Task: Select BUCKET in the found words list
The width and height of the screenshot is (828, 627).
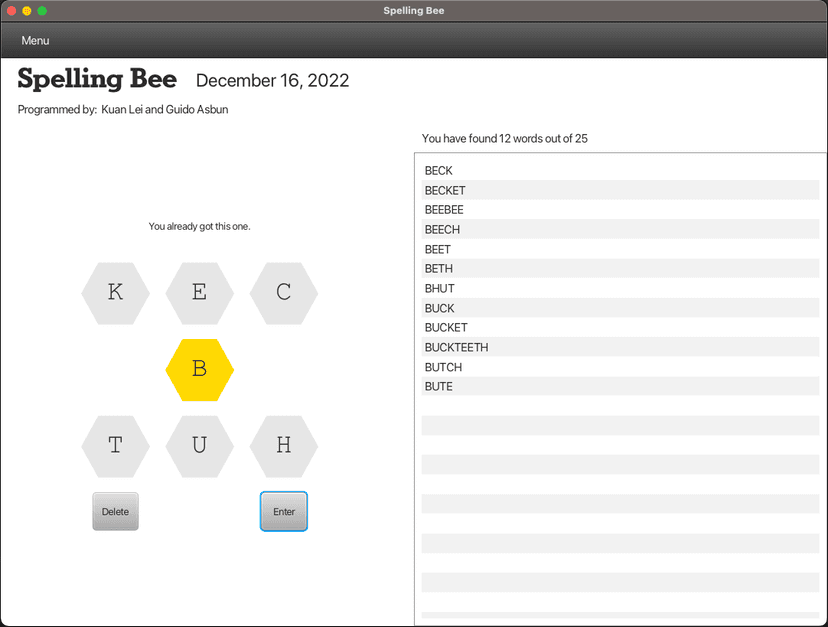Action: point(620,327)
